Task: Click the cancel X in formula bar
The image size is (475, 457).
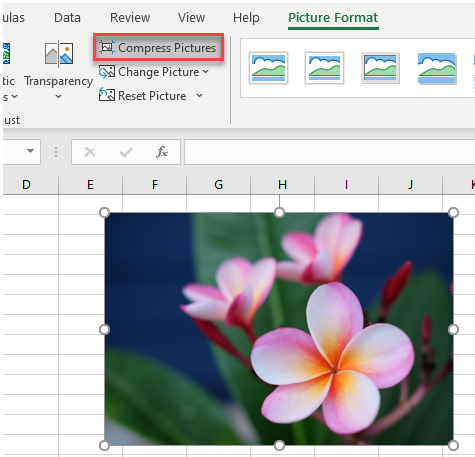Action: (90, 152)
